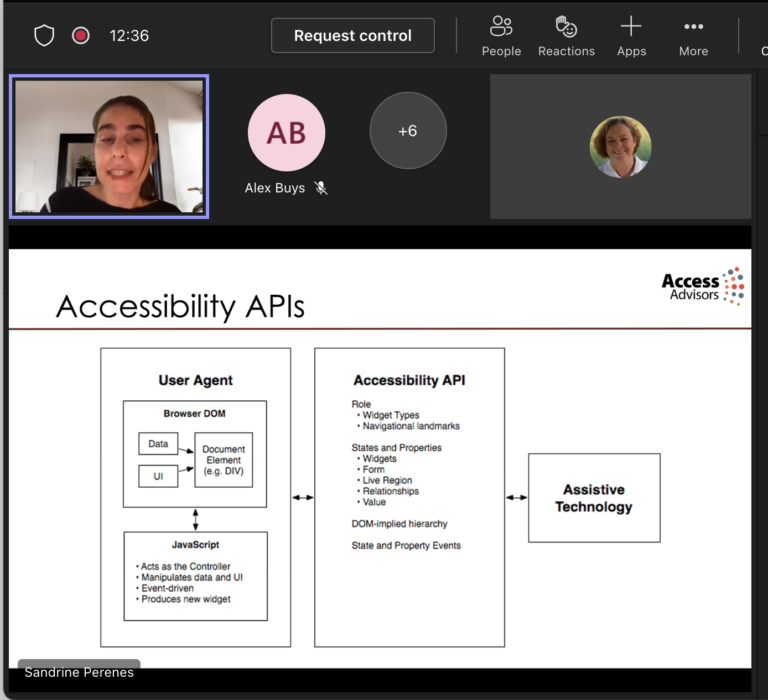The height and width of the screenshot is (700, 768).
Task: Click the Sandrine Perenes name label
Action: click(79, 672)
